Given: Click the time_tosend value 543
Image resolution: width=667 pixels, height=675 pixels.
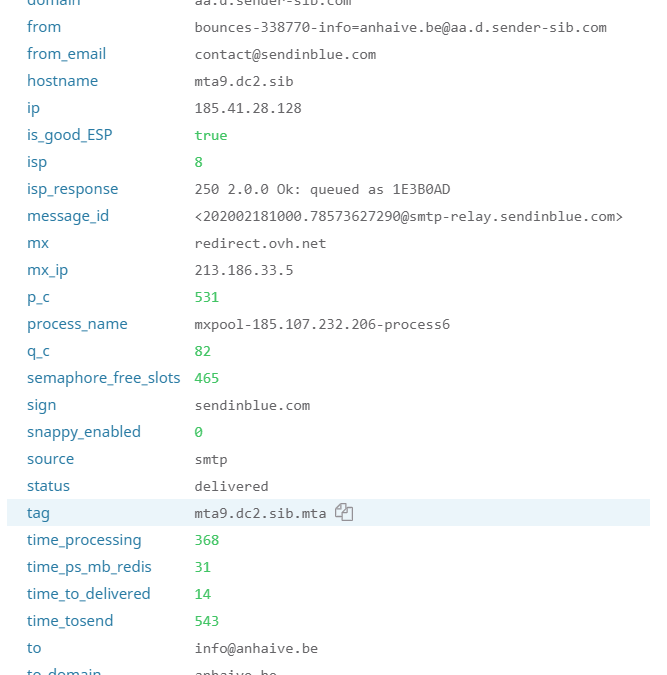Looking at the screenshot, I should click(x=207, y=621).
